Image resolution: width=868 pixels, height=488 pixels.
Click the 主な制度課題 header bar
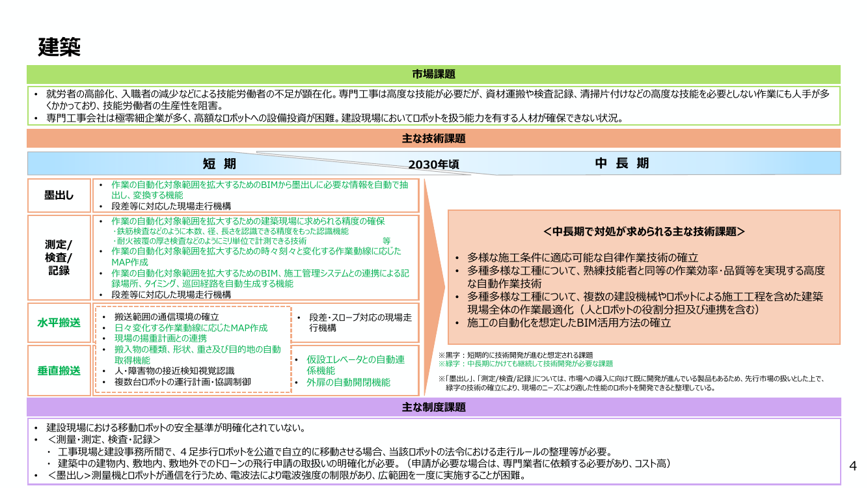433,407
